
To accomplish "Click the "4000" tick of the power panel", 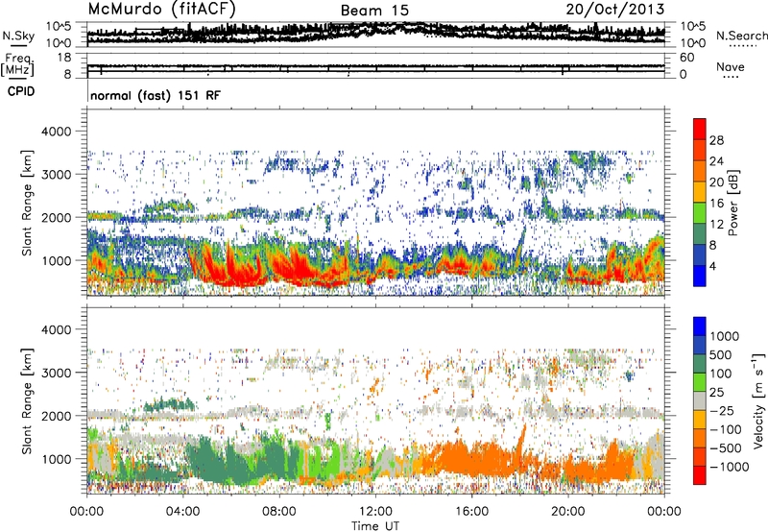I will (x=59, y=132).
